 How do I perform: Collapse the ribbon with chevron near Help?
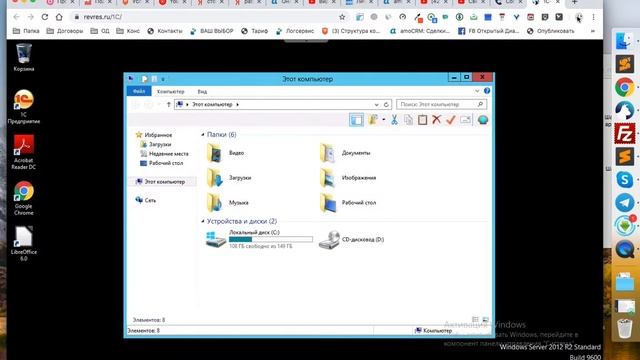coord(477,91)
